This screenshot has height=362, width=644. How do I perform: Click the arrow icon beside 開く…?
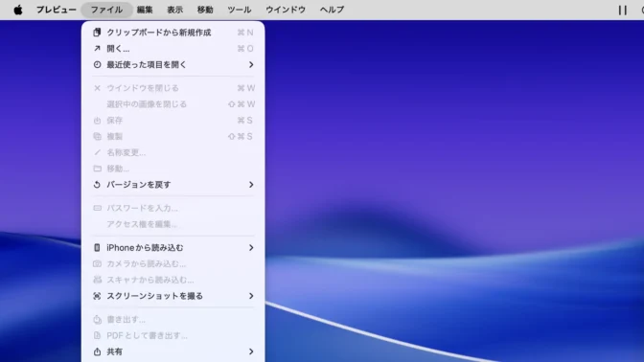click(97, 49)
